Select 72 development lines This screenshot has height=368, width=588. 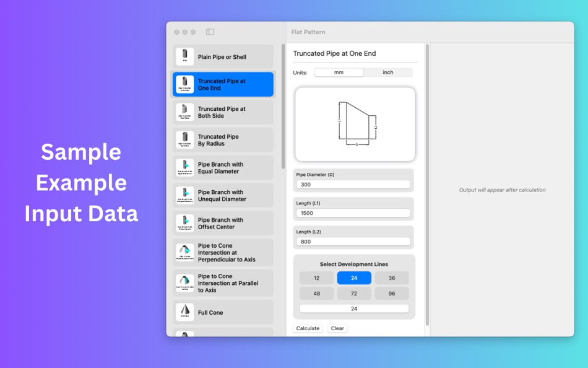click(x=353, y=293)
